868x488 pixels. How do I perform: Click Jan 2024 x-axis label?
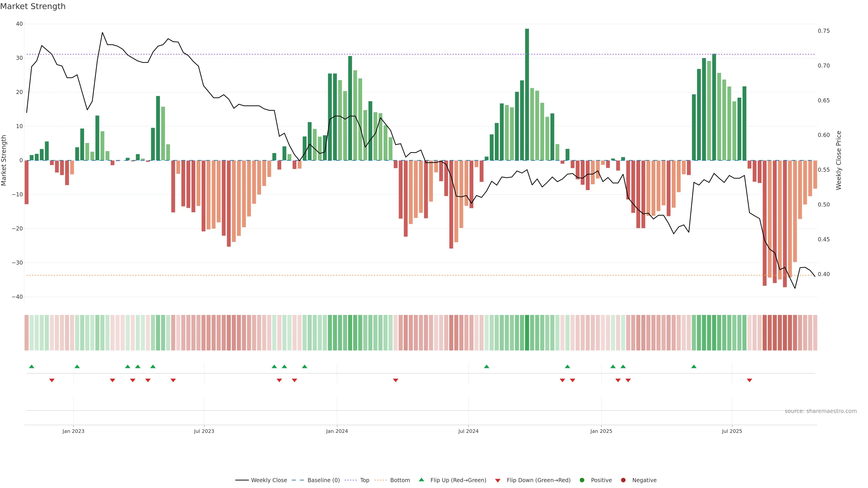pos(337,431)
